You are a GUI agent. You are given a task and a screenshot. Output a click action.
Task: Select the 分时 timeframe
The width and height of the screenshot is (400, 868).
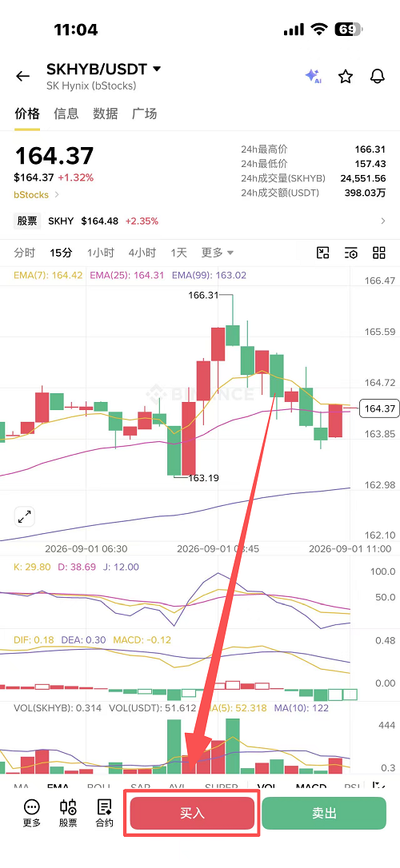[24, 253]
